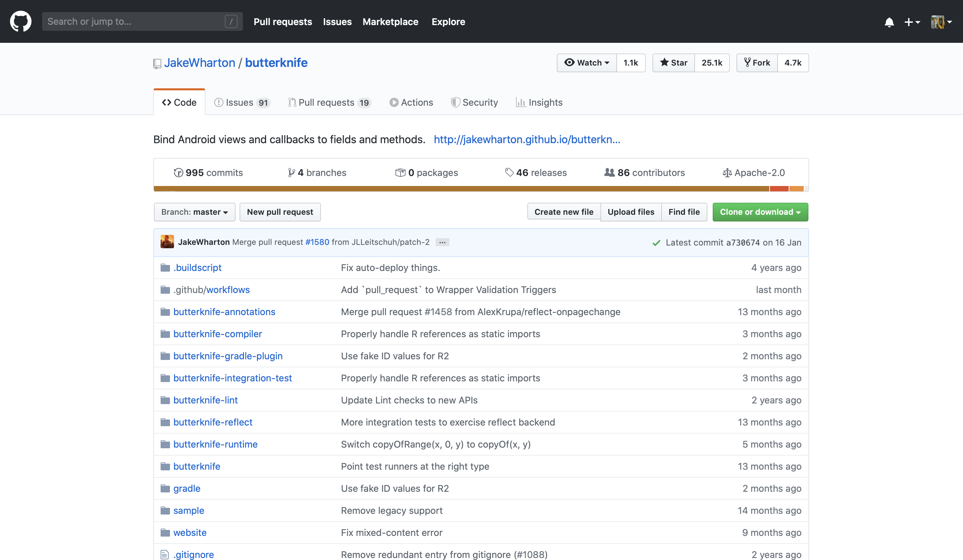Star the butterknife repository
Viewport: 963px width, 560px height.
tap(674, 63)
